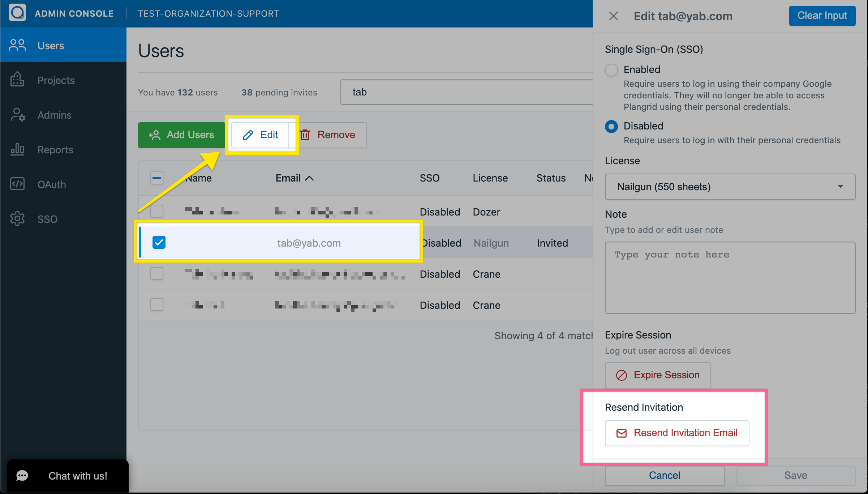The image size is (868, 494).
Task: Click the Add Users icon button
Action: coord(182,134)
